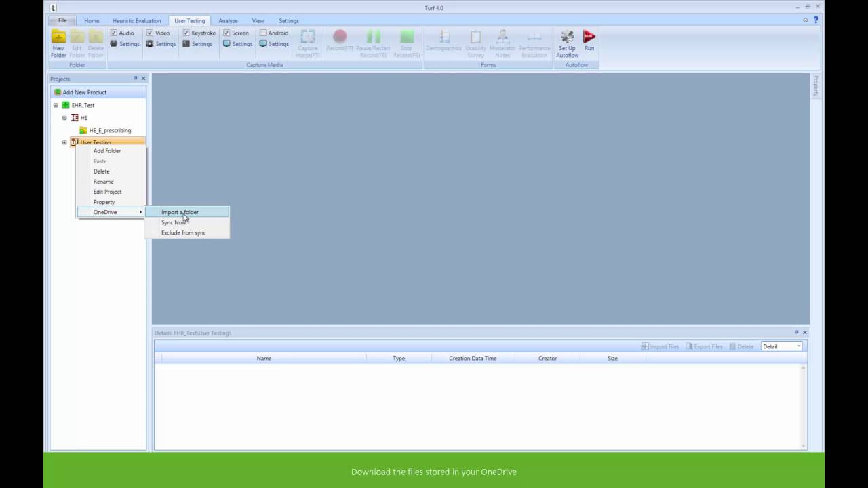Click the blue Help question mark icon

tap(816, 20)
